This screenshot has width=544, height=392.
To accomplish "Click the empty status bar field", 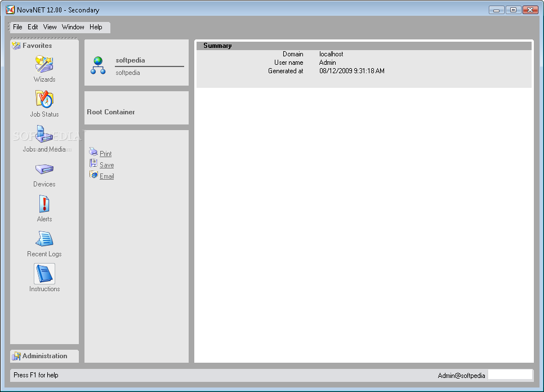I will (x=510, y=375).
